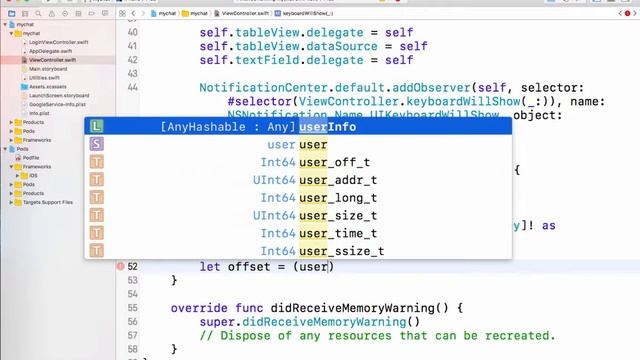
Task: Open the Test navigator icon
Action: [x=65, y=13]
